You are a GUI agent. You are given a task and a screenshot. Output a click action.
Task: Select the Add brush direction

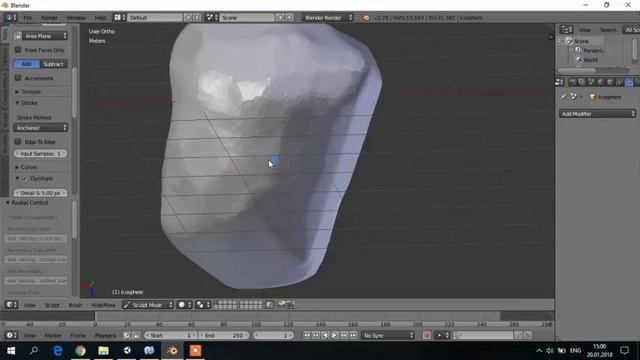[x=27, y=64]
